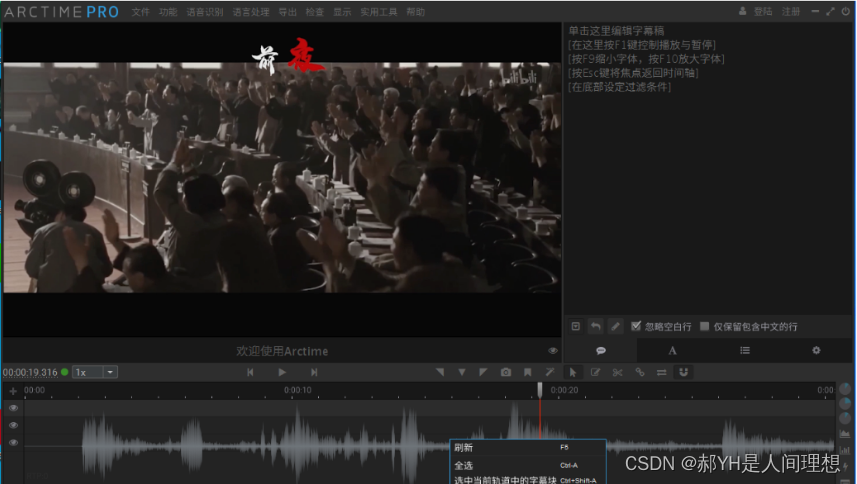The width and height of the screenshot is (857, 484).
Task: Select the arrow pointer tool
Action: (573, 372)
